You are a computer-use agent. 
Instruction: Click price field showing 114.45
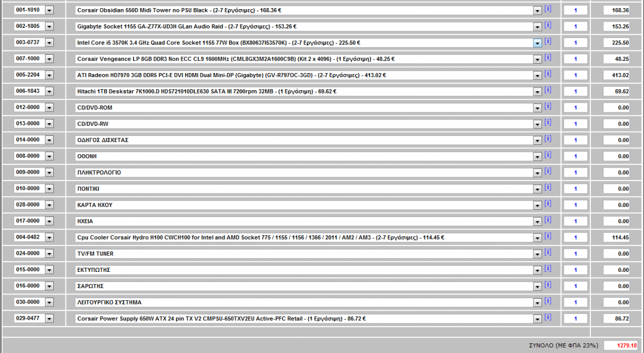[x=617, y=237]
